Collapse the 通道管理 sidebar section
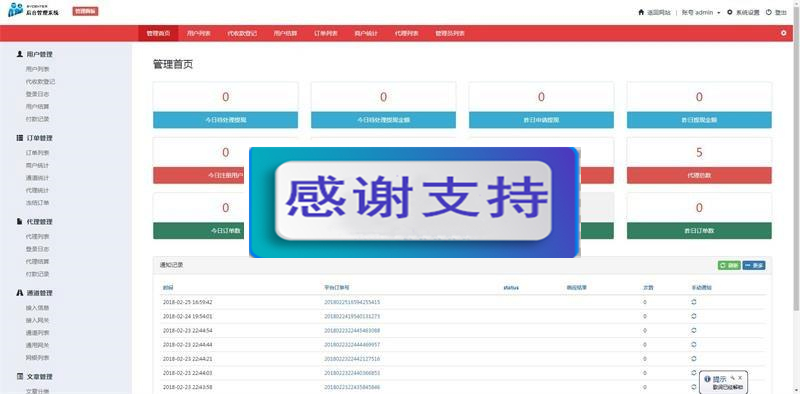 coord(39,293)
